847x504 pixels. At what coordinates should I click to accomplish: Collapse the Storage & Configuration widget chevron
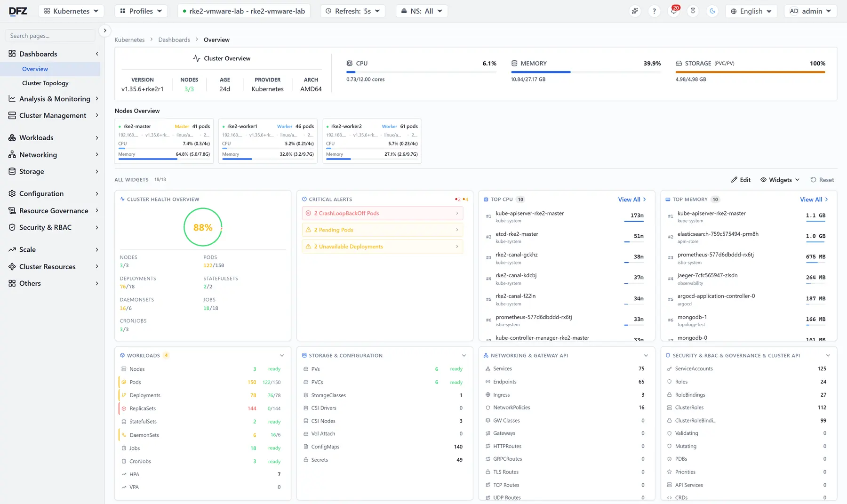click(x=464, y=356)
